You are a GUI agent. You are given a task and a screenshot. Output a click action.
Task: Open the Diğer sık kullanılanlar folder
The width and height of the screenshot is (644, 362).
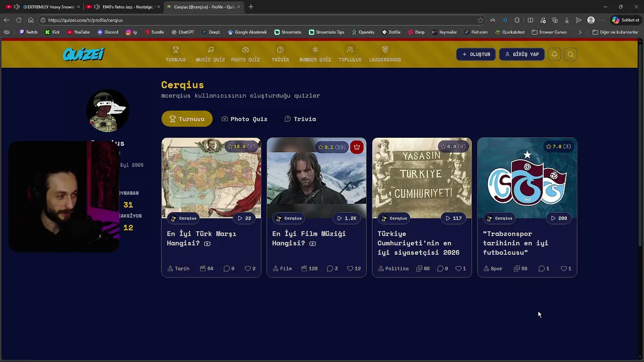point(615,32)
